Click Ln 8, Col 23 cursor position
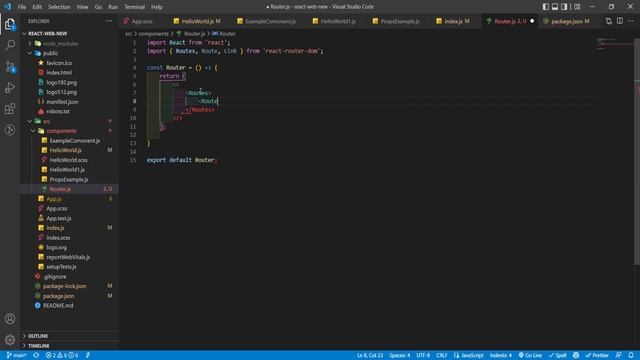Screen dimensions: 640x360 (x=370, y=355)
